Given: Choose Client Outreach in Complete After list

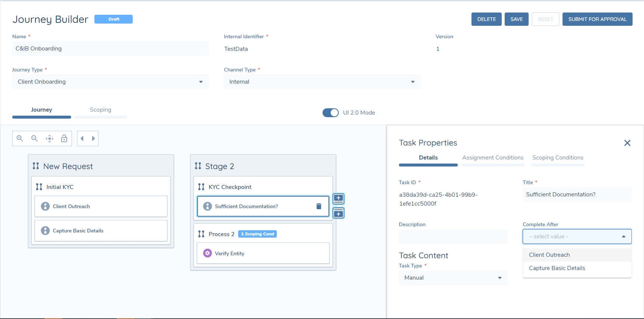Looking at the screenshot, I should click(x=549, y=255).
